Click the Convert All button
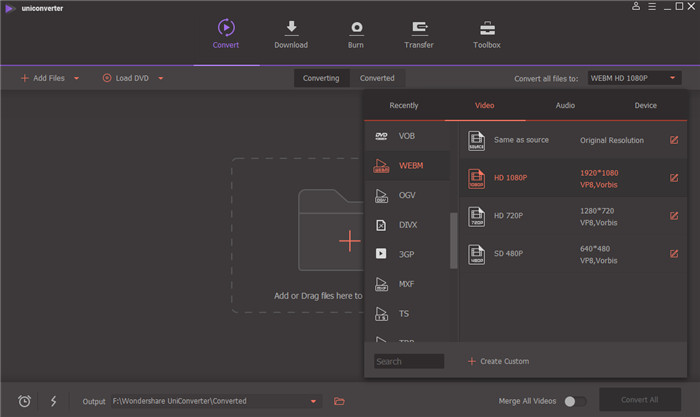 point(639,400)
